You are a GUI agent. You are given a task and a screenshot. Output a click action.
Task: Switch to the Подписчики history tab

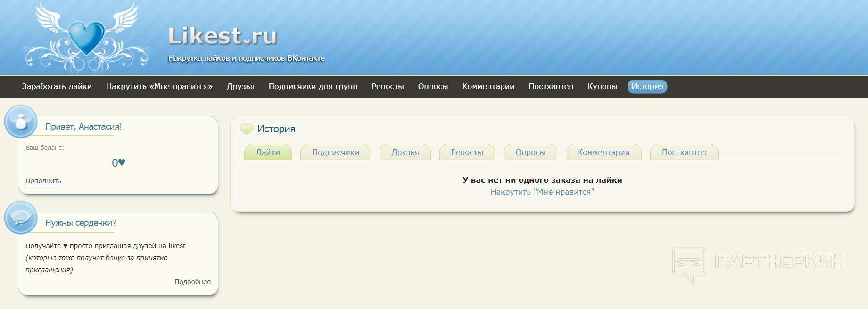click(x=336, y=152)
